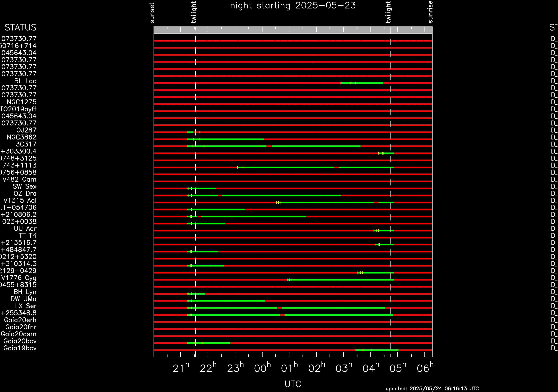Image resolution: width=558 pixels, height=392 pixels.
Task: Click the UTC axis title
Action: point(293,384)
